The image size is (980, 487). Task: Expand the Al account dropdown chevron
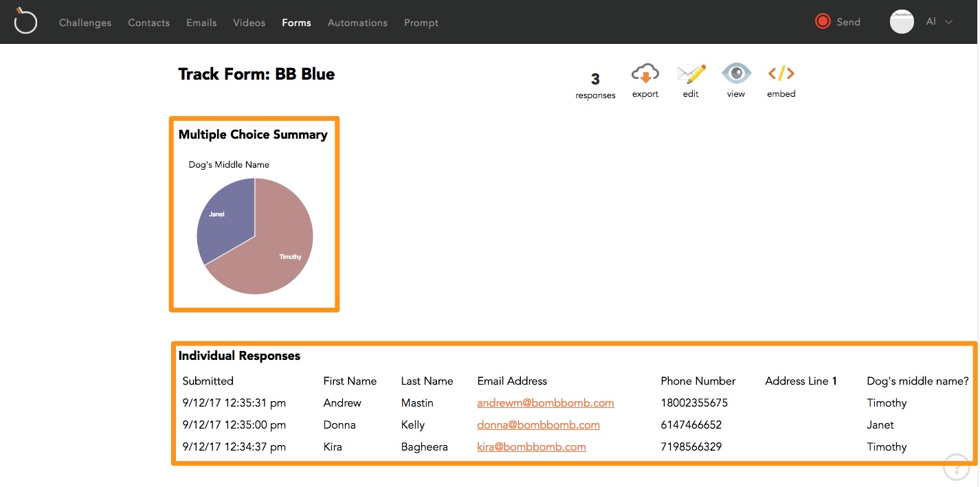948,22
